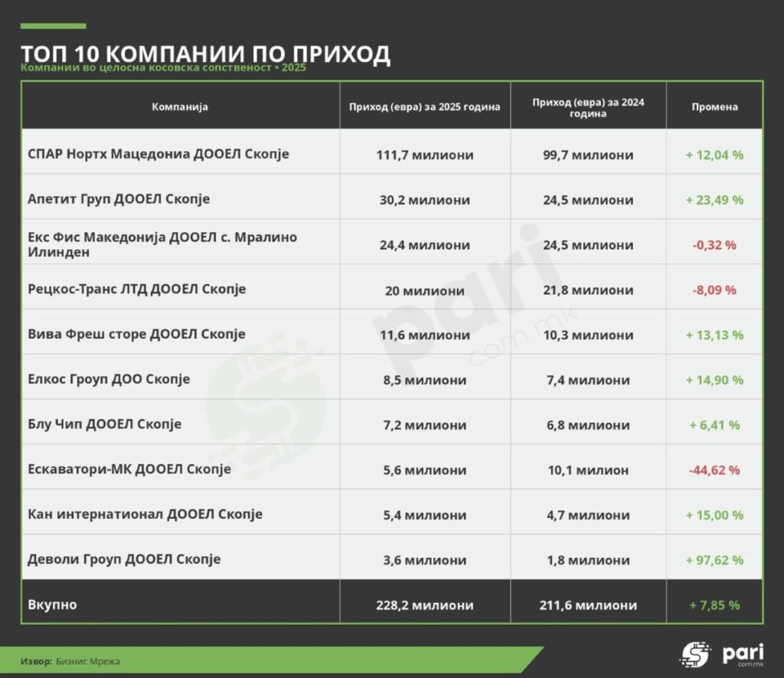Click the pari logo icon at bottom right
784x678 pixels.
(695, 654)
